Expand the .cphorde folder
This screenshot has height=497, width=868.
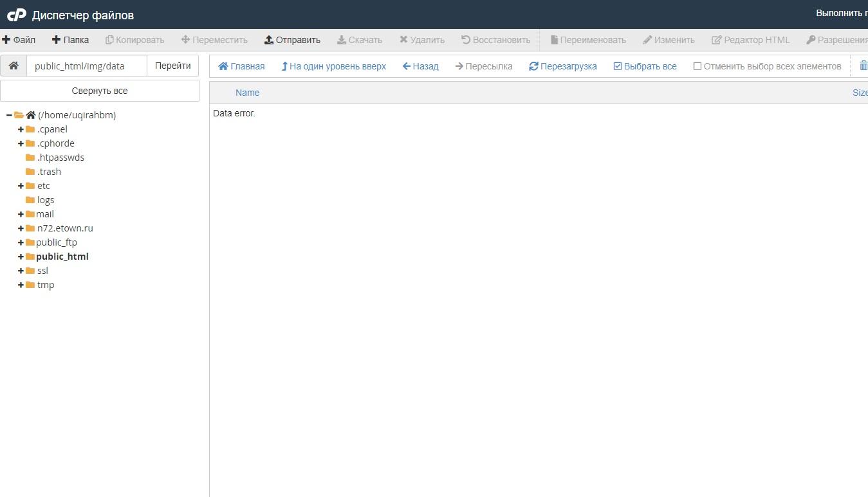[x=21, y=143]
